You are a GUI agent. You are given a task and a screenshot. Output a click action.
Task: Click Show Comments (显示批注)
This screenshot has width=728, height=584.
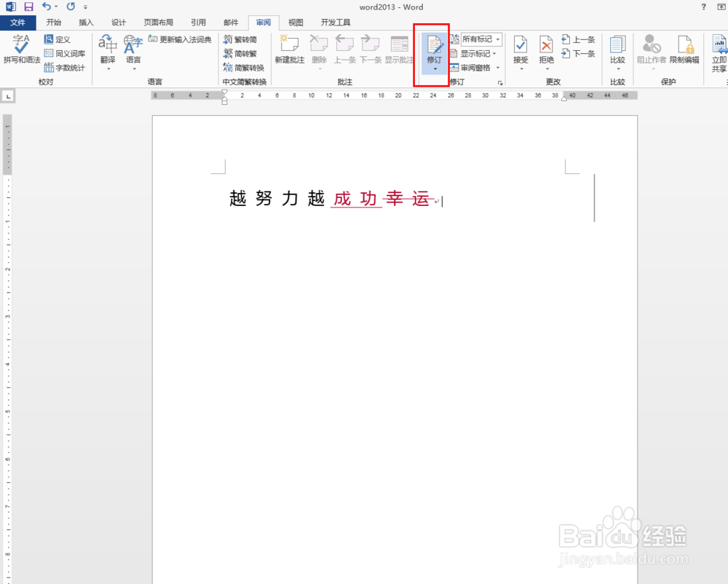[399, 50]
